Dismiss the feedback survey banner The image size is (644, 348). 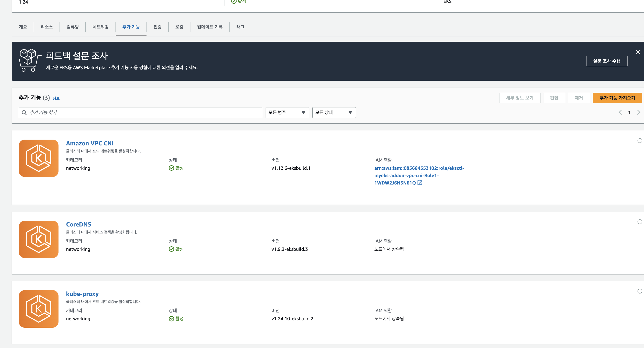[x=638, y=52]
